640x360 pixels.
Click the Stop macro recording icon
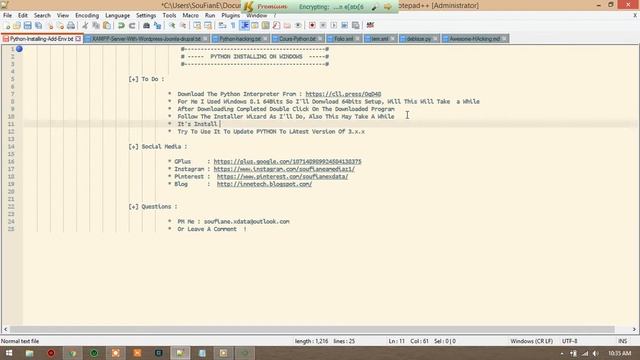323,25
